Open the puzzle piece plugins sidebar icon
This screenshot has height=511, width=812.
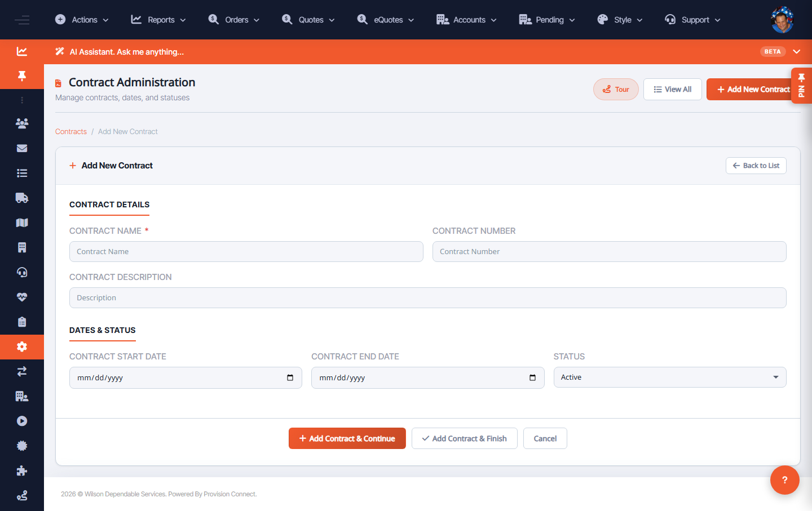22,470
